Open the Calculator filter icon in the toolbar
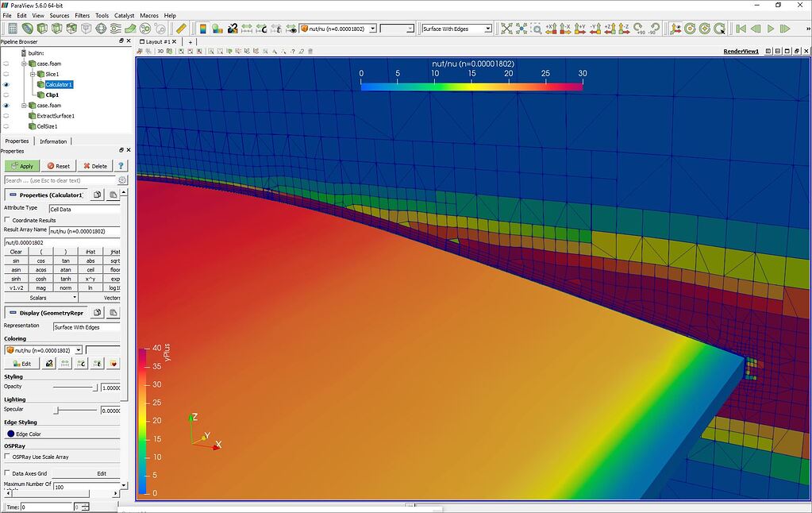812x513 pixels. pyautogui.click(x=12, y=29)
